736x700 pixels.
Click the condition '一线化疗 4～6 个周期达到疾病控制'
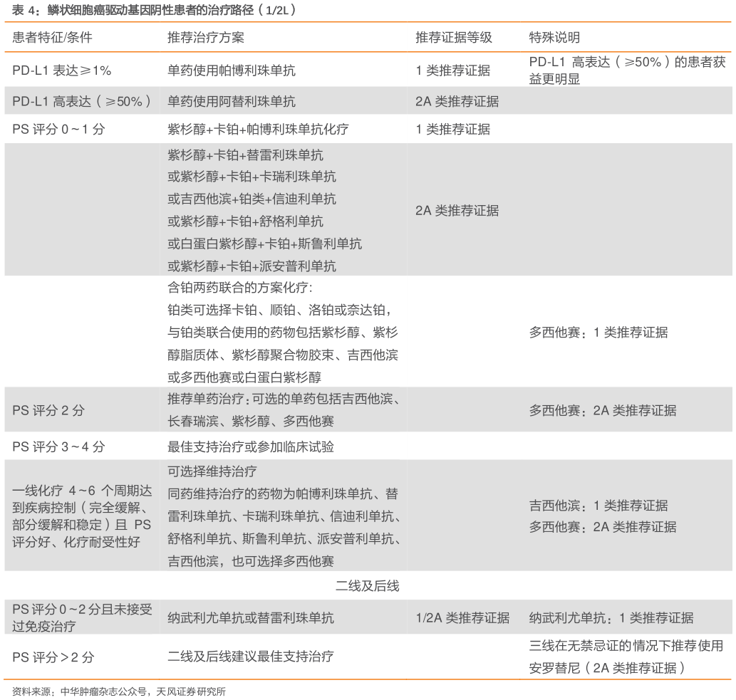tap(82, 516)
